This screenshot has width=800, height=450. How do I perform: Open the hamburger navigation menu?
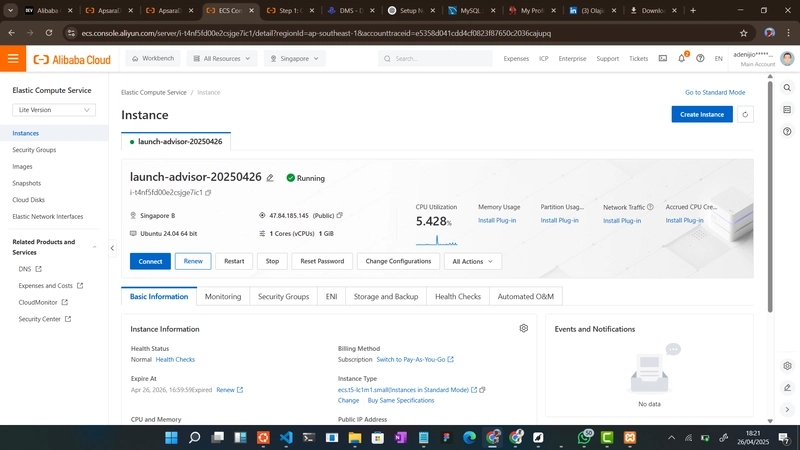click(x=13, y=59)
